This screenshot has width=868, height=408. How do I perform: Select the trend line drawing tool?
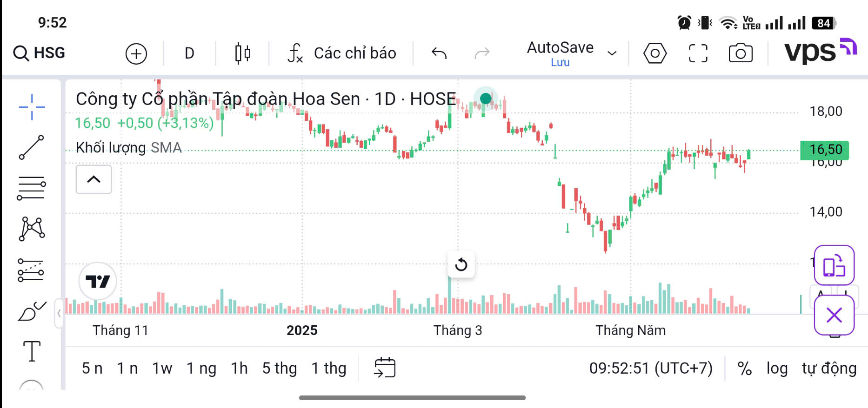[x=32, y=147]
